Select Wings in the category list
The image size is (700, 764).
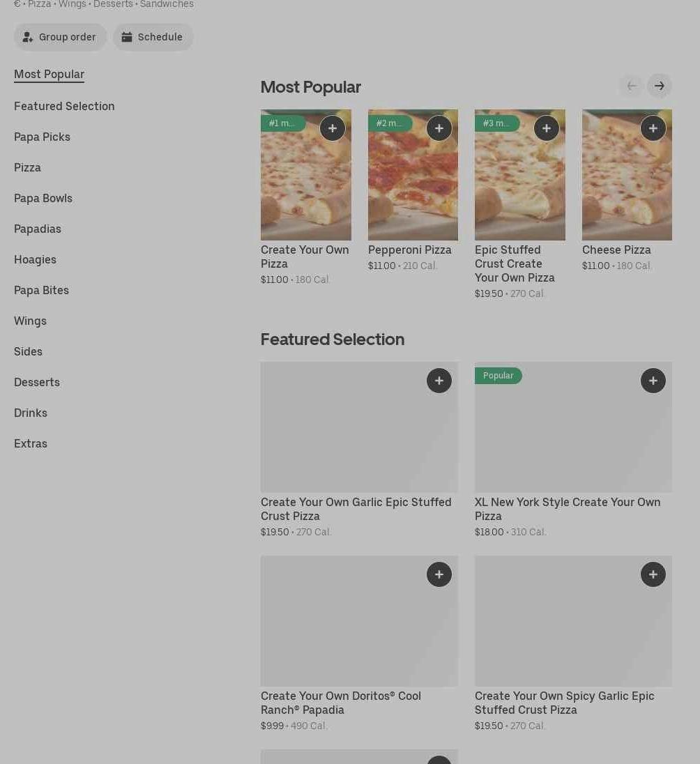click(30, 321)
